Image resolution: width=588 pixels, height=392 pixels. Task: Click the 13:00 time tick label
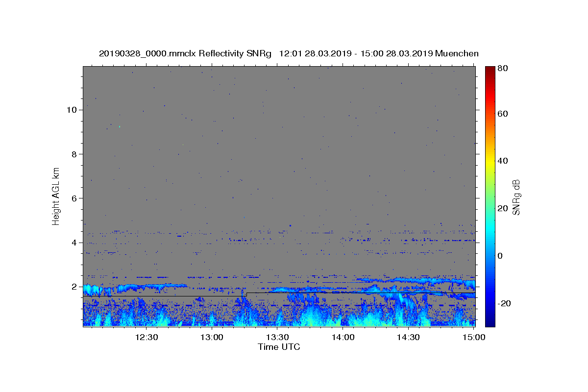(x=212, y=338)
